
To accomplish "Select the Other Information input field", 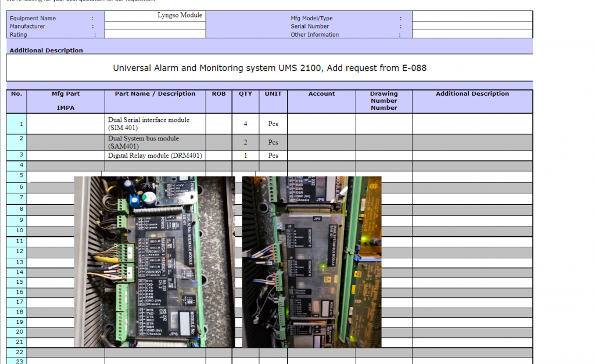I will 472,34.
